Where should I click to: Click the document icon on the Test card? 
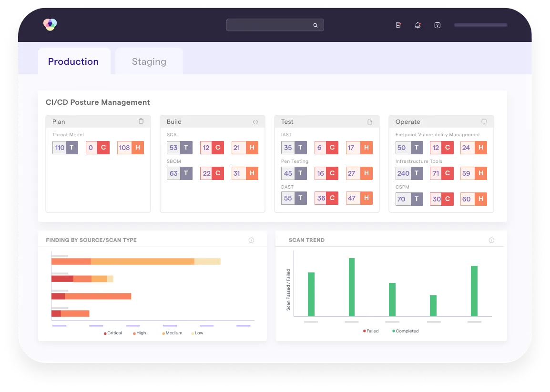(x=370, y=121)
